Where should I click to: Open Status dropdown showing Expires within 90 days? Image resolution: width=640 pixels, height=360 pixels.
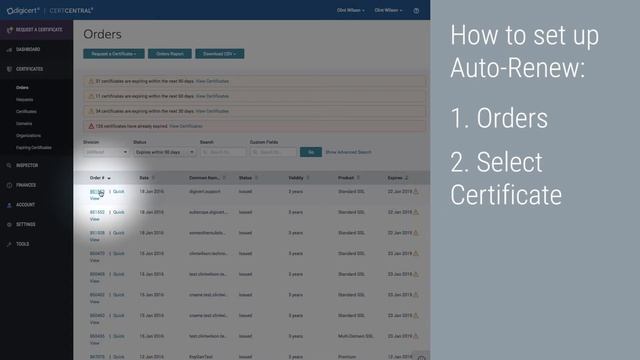pyautogui.click(x=165, y=152)
